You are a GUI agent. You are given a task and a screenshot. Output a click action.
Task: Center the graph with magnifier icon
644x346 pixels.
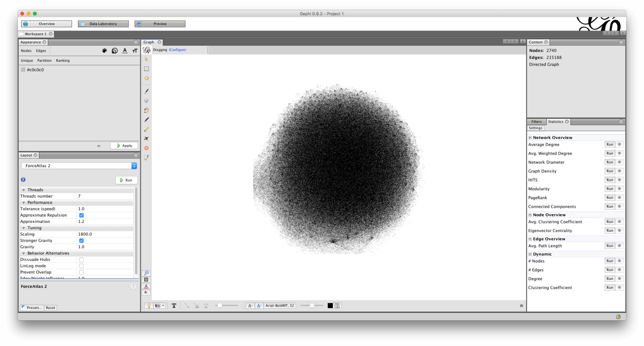[x=146, y=273]
